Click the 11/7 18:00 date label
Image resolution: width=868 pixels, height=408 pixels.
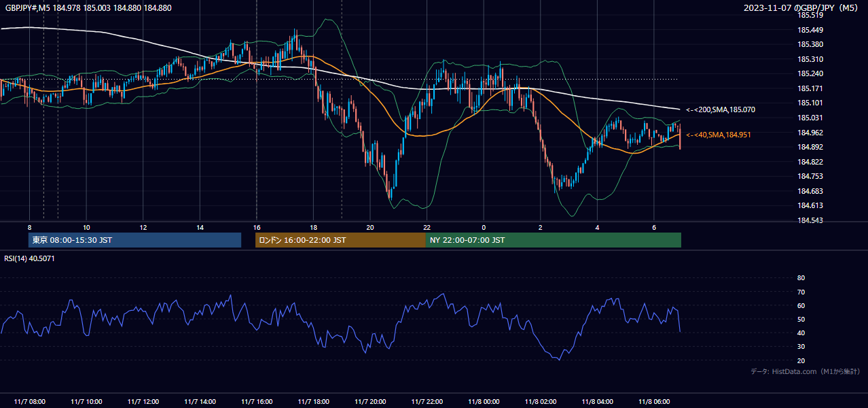click(x=313, y=402)
